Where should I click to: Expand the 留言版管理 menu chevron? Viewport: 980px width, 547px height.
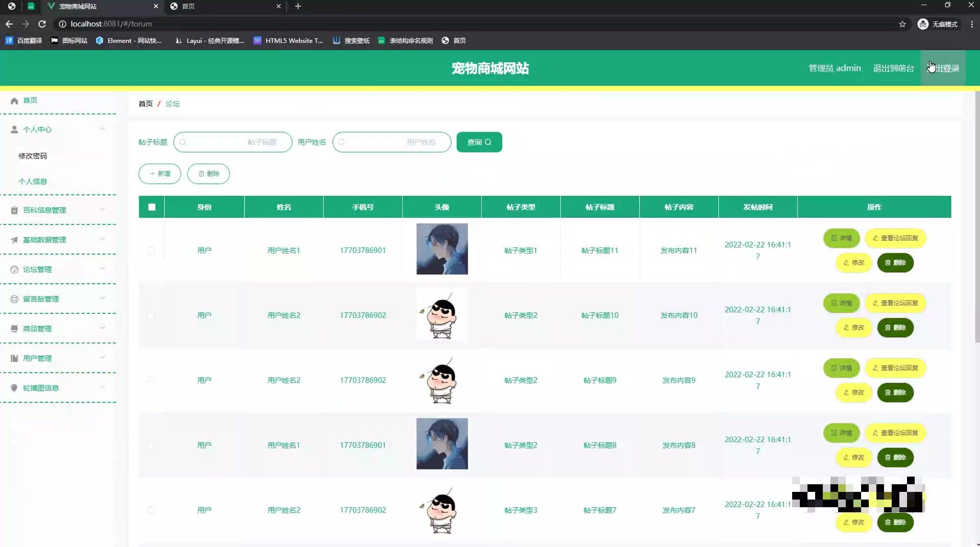click(103, 299)
